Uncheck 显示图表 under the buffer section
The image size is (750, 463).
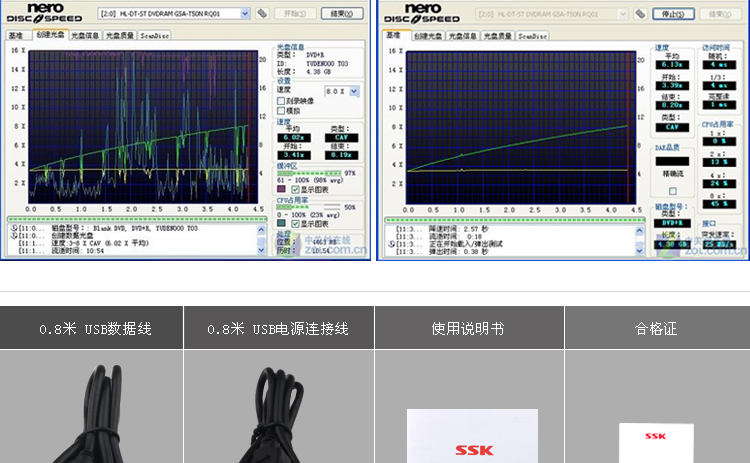(294, 188)
